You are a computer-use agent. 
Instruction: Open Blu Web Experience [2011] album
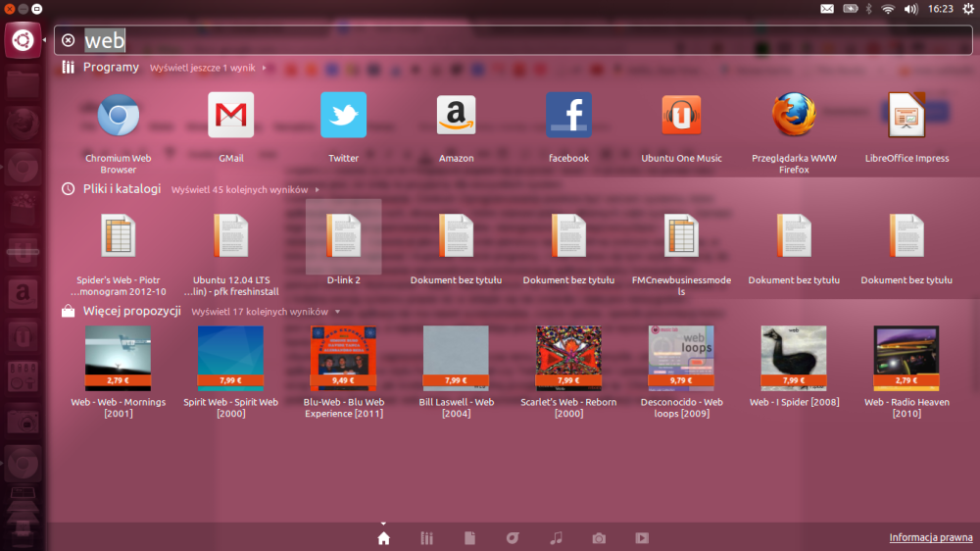344,358
